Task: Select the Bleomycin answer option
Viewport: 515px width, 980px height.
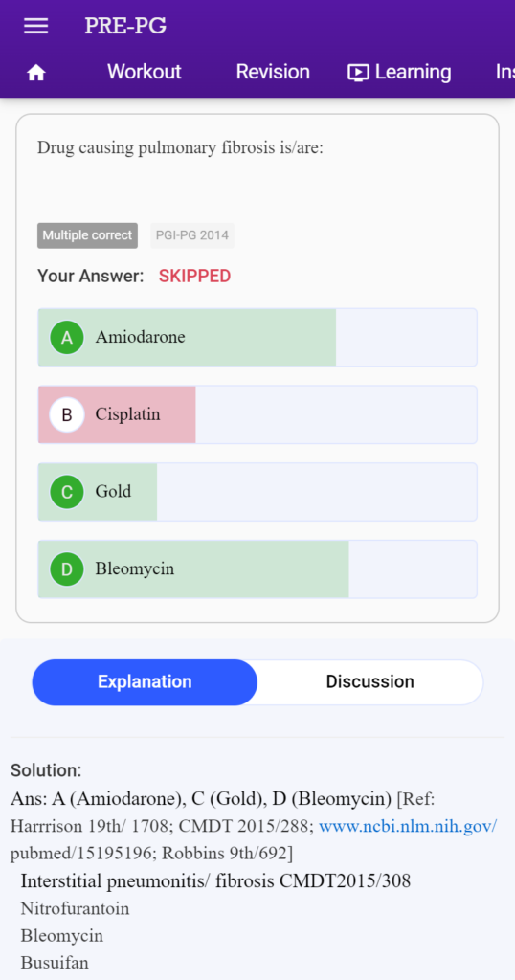Action: point(257,569)
